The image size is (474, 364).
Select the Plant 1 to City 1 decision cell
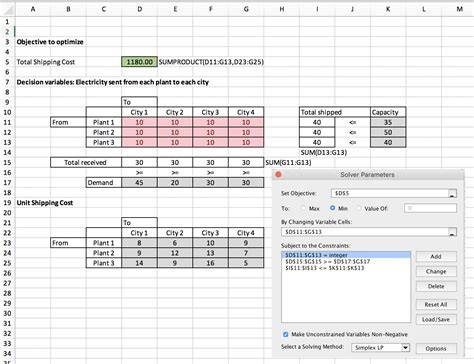click(x=140, y=122)
